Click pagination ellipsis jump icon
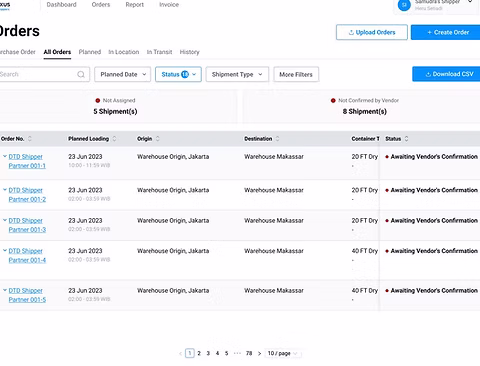The height and width of the screenshot is (366, 480). (237, 353)
